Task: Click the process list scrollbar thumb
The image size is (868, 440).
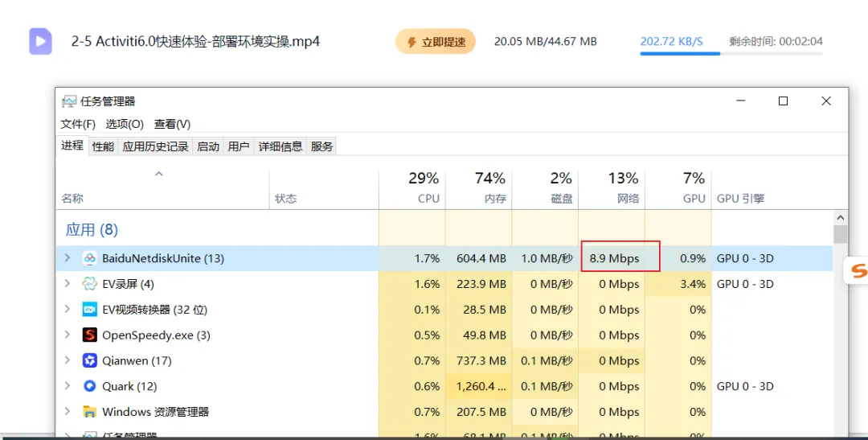Action: point(841,234)
